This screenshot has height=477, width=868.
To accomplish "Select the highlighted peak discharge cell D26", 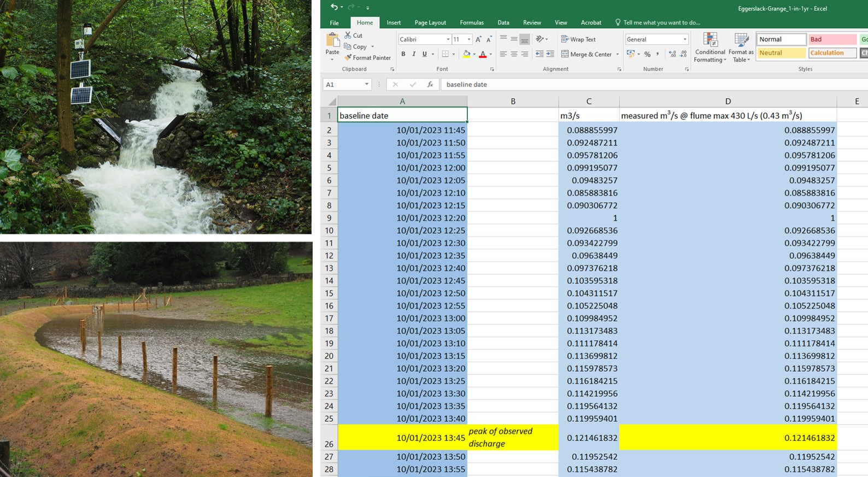I will (x=728, y=438).
